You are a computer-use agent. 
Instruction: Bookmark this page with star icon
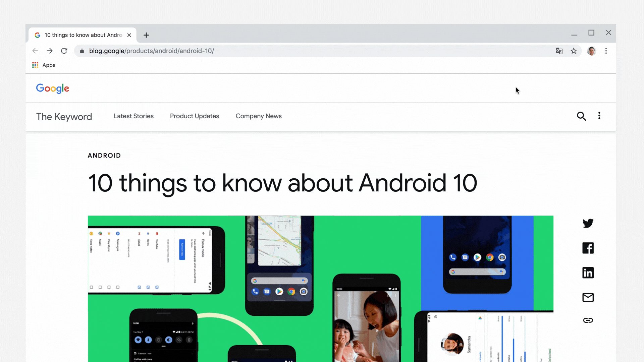click(x=574, y=51)
